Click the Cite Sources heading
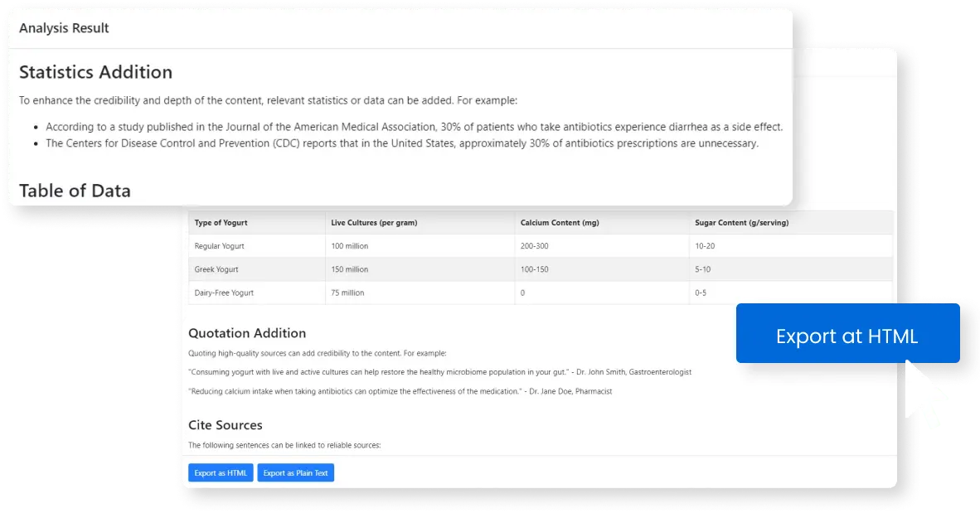Image resolution: width=980 pixels, height=513 pixels. pos(226,425)
